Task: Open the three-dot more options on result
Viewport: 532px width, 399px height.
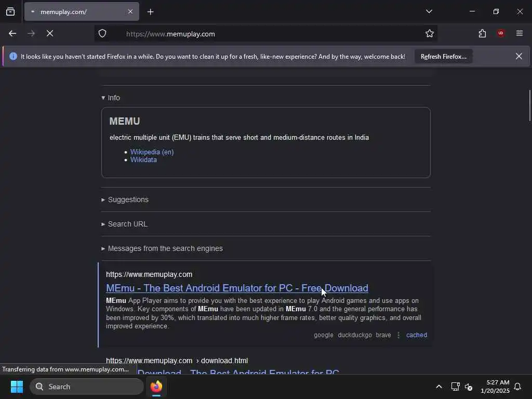Action: 398,335
